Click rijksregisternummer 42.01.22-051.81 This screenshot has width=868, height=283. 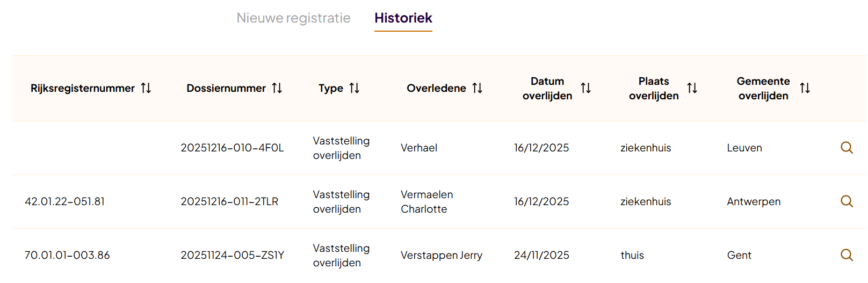65,201
